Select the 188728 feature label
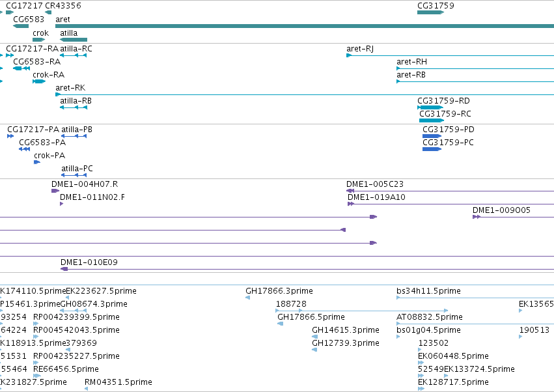554x392 pixels. 291,304
